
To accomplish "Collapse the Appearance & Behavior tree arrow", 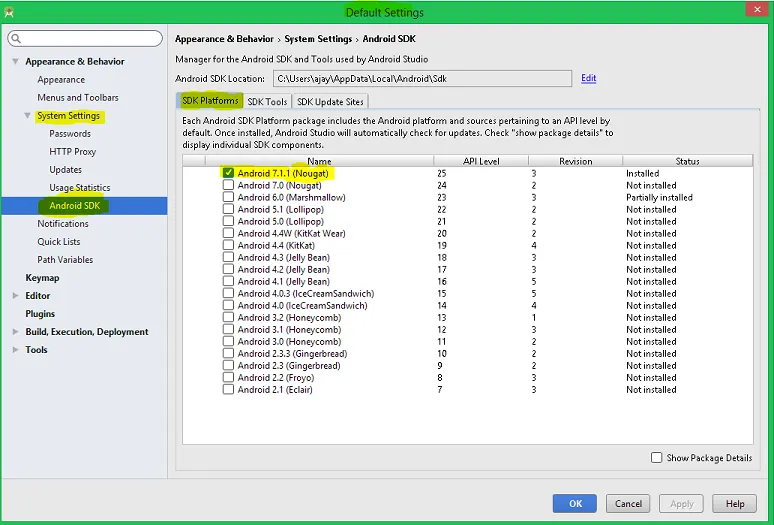I will point(15,61).
